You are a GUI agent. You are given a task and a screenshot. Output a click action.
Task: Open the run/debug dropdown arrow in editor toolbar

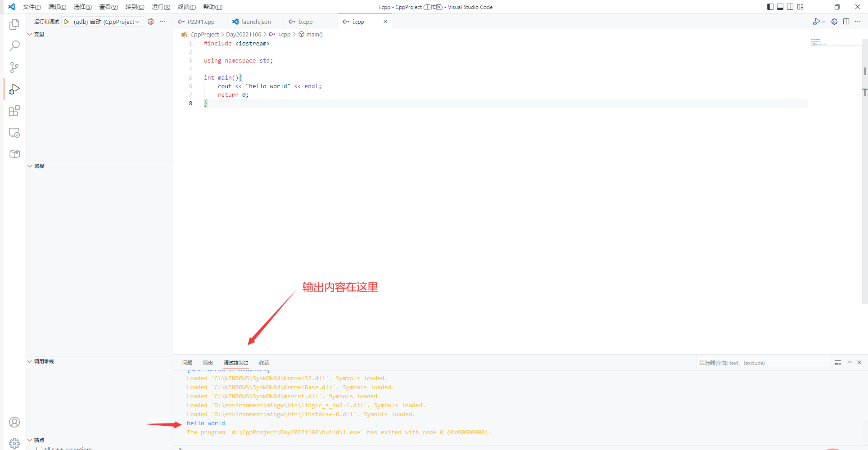coord(824,22)
